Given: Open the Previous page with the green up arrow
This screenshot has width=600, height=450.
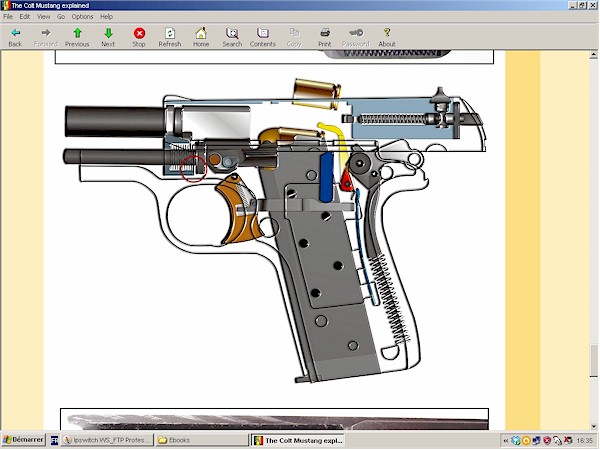Looking at the screenshot, I should point(77,37).
